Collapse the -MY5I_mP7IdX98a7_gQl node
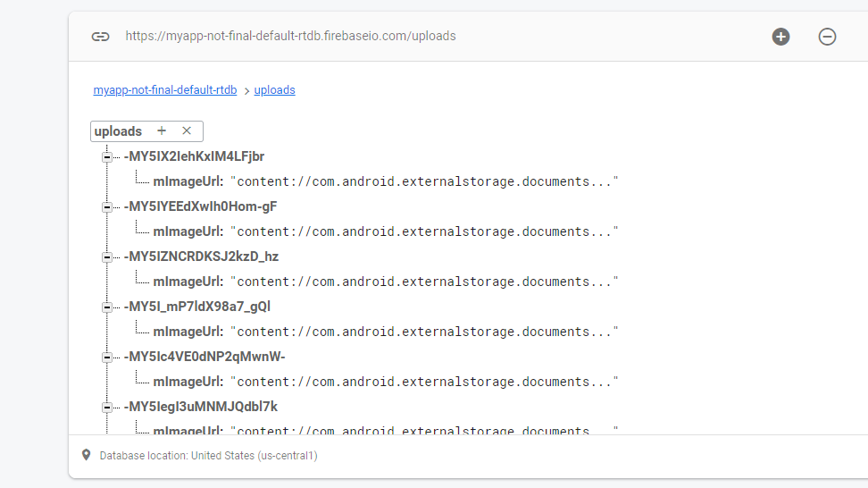The image size is (868, 488). [107, 307]
